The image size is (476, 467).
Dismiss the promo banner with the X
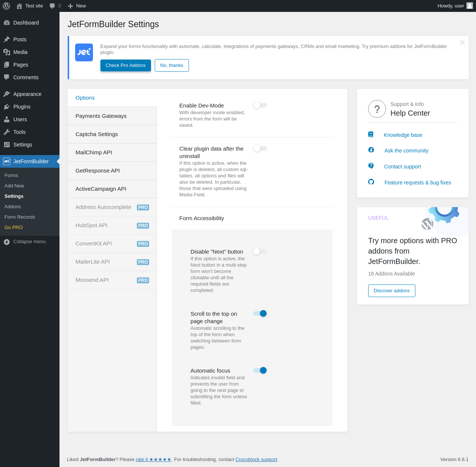pos(462,42)
